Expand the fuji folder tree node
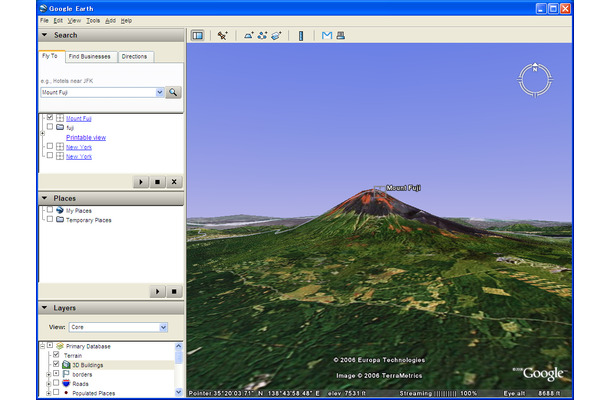Screen dimensions: 610x400 pyautogui.click(x=42, y=133)
